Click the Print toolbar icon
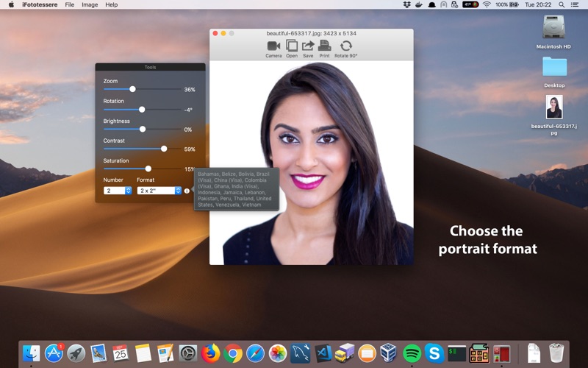The image size is (588, 368). point(324,46)
